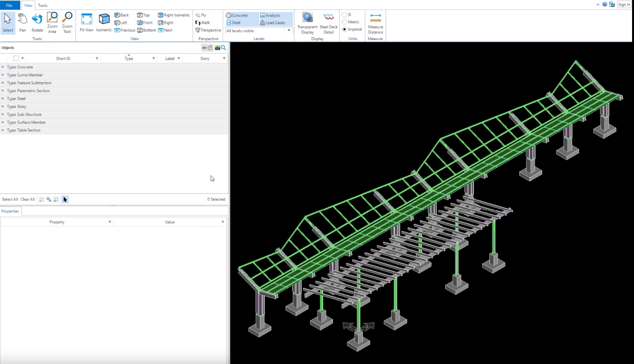Screen dimensions: 634x364
Task: Click the nodes-with-magnifier icon in selection bar
Action: pyautogui.click(x=49, y=199)
